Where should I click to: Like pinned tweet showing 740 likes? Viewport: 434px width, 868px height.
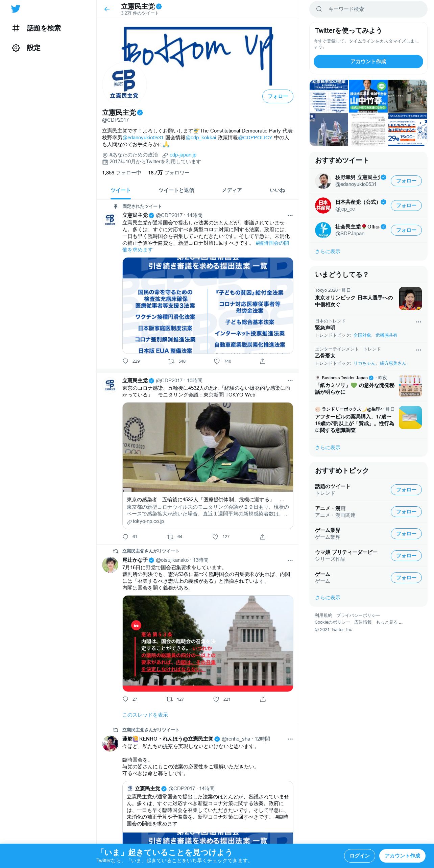pos(217,361)
